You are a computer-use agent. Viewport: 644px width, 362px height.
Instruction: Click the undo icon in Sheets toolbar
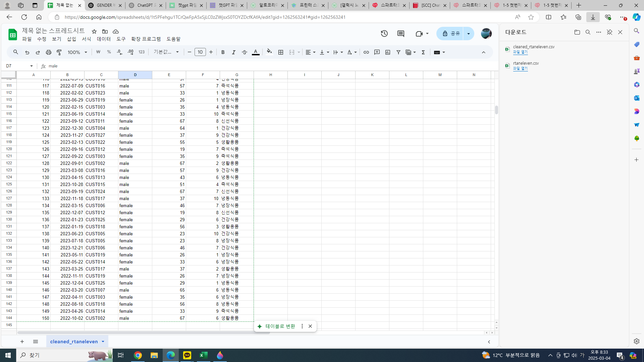coord(27,52)
